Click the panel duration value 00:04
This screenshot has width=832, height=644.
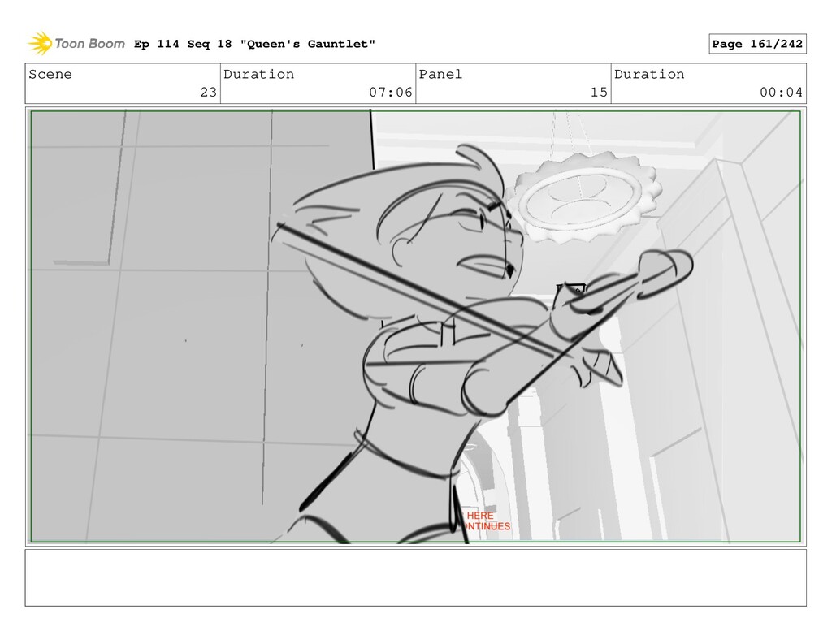(781, 93)
